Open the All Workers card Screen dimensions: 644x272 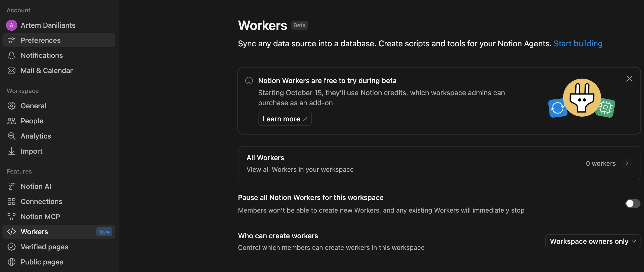coord(439,163)
